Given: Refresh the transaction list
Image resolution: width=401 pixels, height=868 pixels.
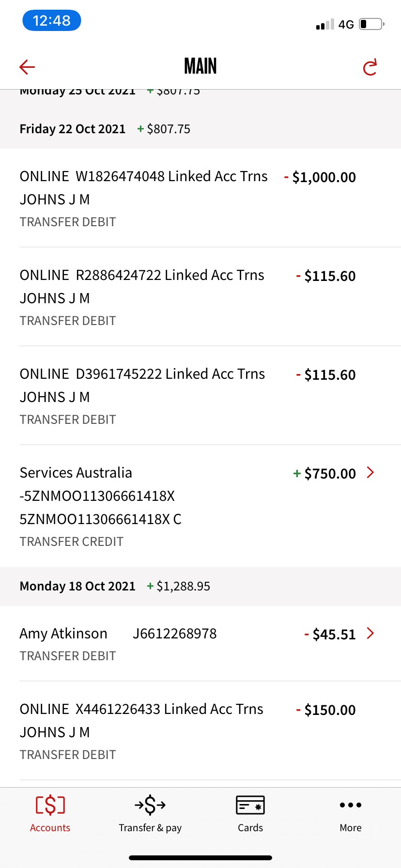Looking at the screenshot, I should tap(370, 67).
